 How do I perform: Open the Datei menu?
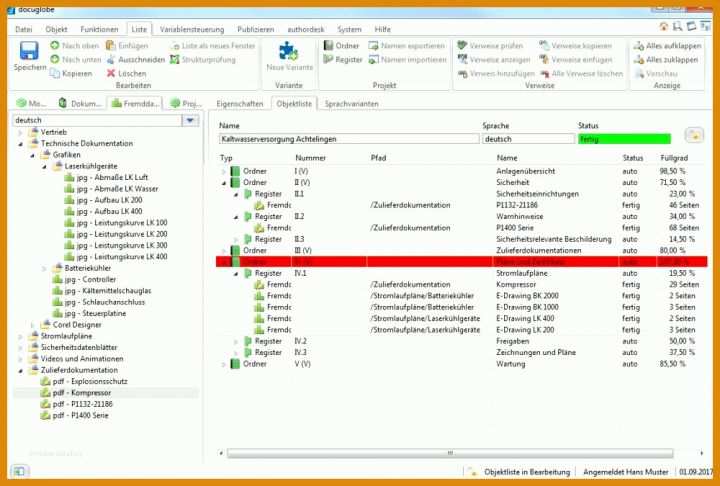click(23, 29)
